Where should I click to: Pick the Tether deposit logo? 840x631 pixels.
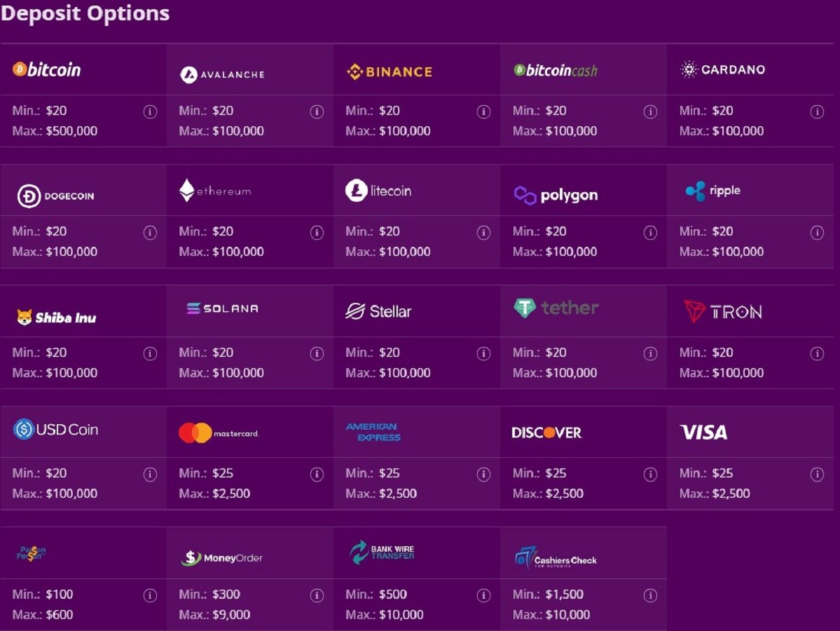[556, 308]
